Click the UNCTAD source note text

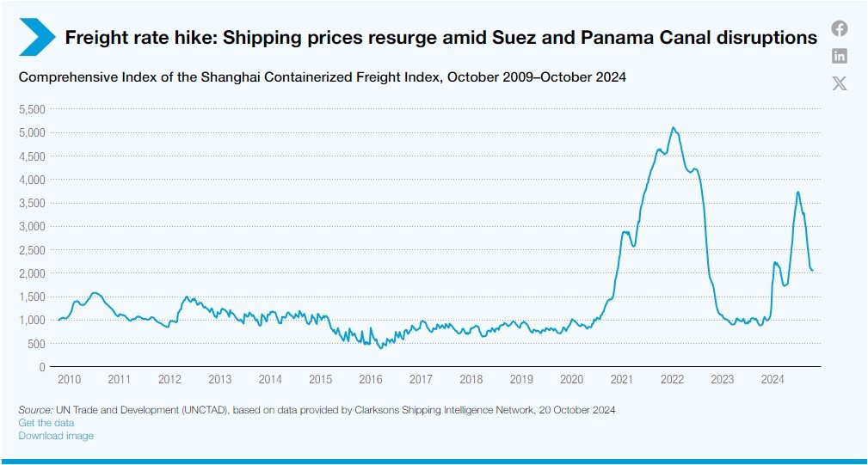pos(317,410)
